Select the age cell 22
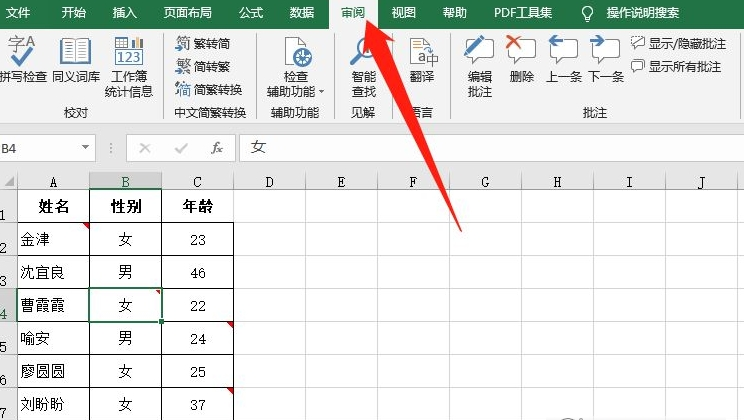This screenshot has height=420, width=744. point(197,305)
